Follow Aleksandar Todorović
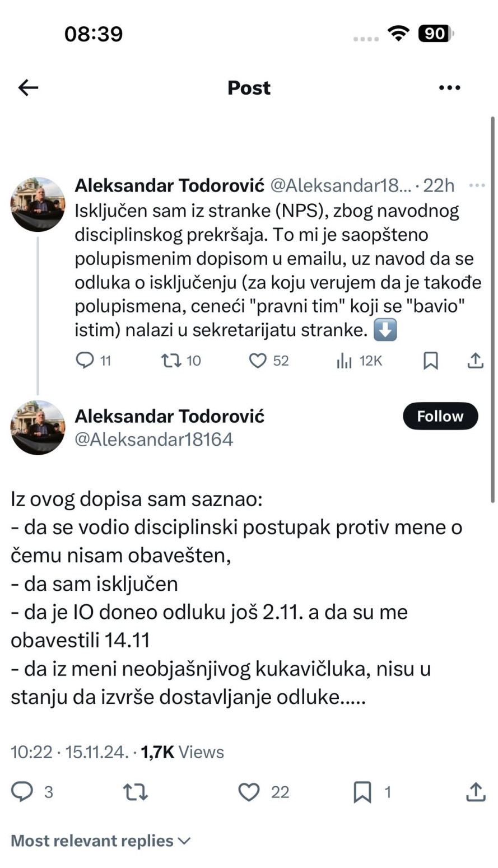Viewport: 498px width, 868px height. coord(440,416)
